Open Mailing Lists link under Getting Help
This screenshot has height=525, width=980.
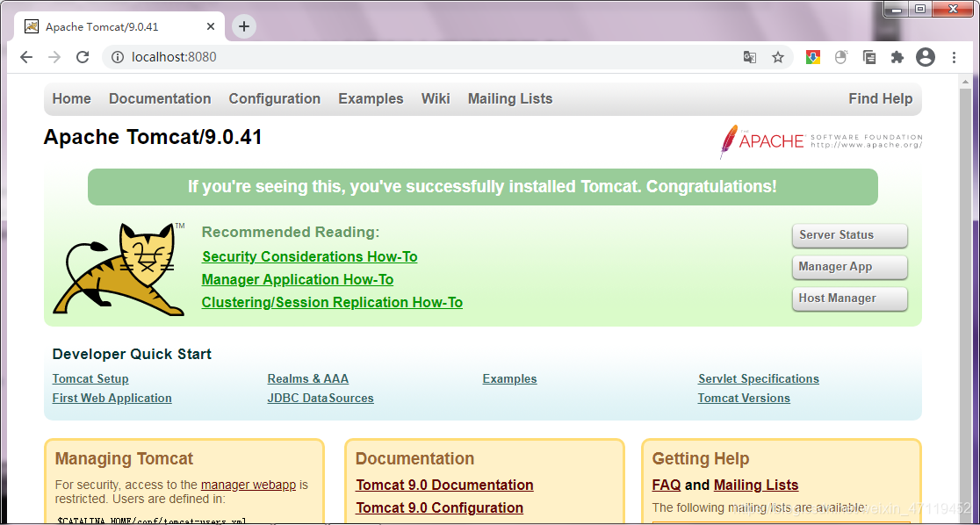756,485
